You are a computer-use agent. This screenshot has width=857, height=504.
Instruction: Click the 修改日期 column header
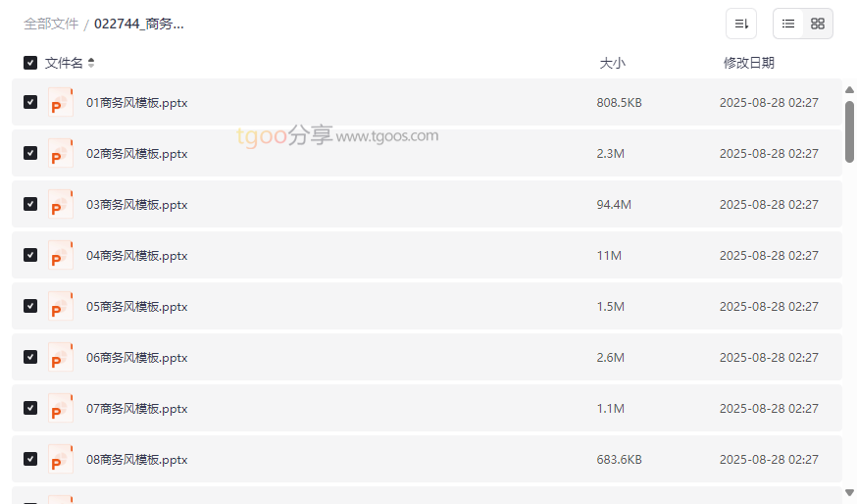click(748, 63)
